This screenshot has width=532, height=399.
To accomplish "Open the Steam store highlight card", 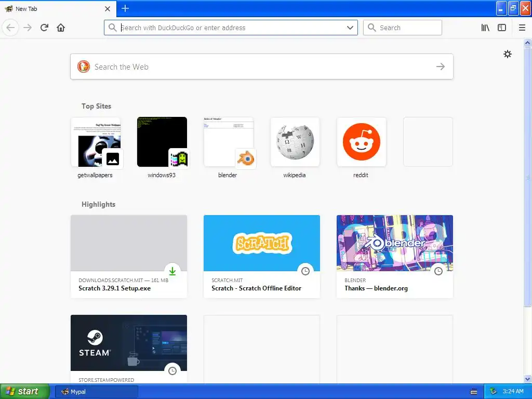I will 129,350.
